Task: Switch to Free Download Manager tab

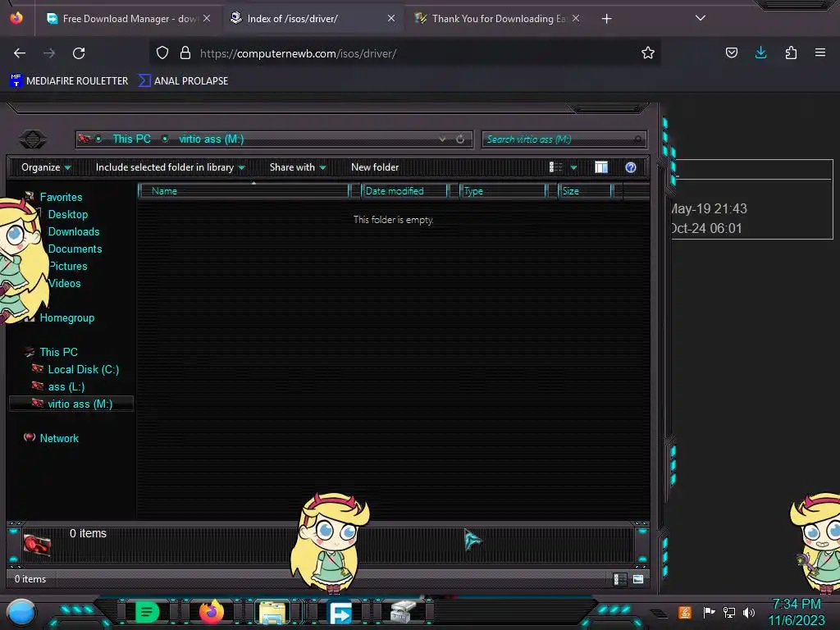Action: point(129,19)
